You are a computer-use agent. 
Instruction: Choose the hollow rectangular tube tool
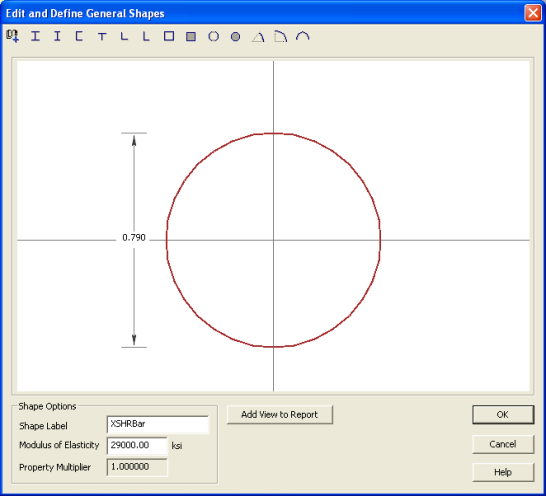pyautogui.click(x=169, y=36)
